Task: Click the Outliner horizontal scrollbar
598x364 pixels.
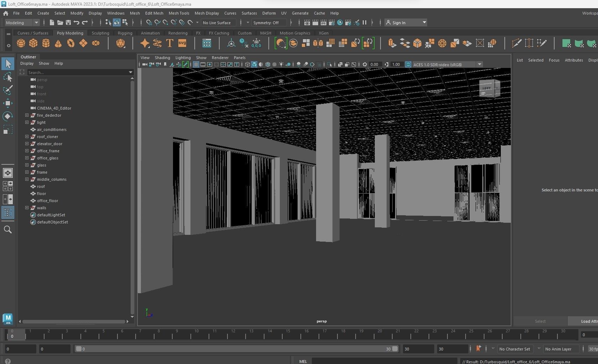Action: (74, 321)
